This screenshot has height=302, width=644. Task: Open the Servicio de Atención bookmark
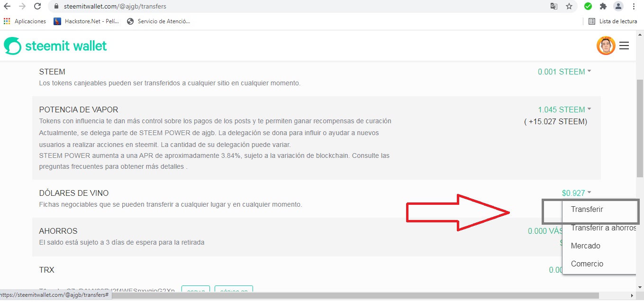159,21
